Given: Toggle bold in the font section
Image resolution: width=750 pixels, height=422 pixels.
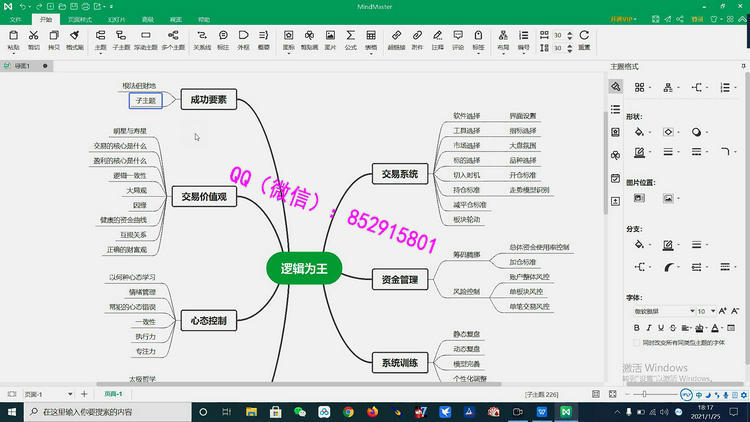Looking at the screenshot, I should click(637, 327).
